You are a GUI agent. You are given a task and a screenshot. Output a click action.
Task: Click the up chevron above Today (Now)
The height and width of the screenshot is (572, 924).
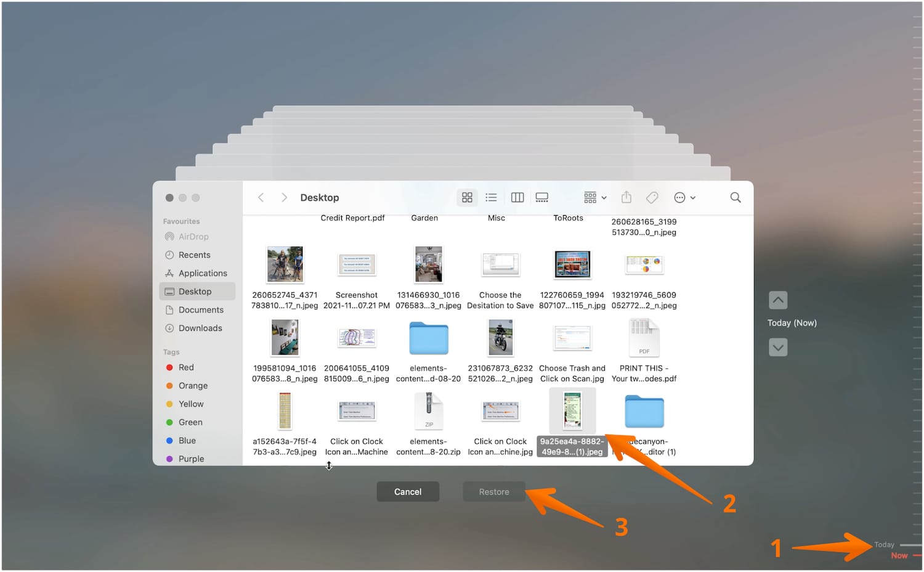pyautogui.click(x=777, y=300)
